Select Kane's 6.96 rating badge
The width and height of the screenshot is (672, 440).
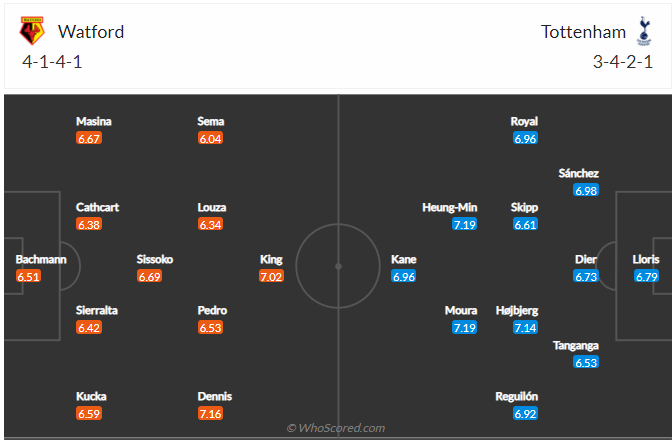[x=404, y=276]
